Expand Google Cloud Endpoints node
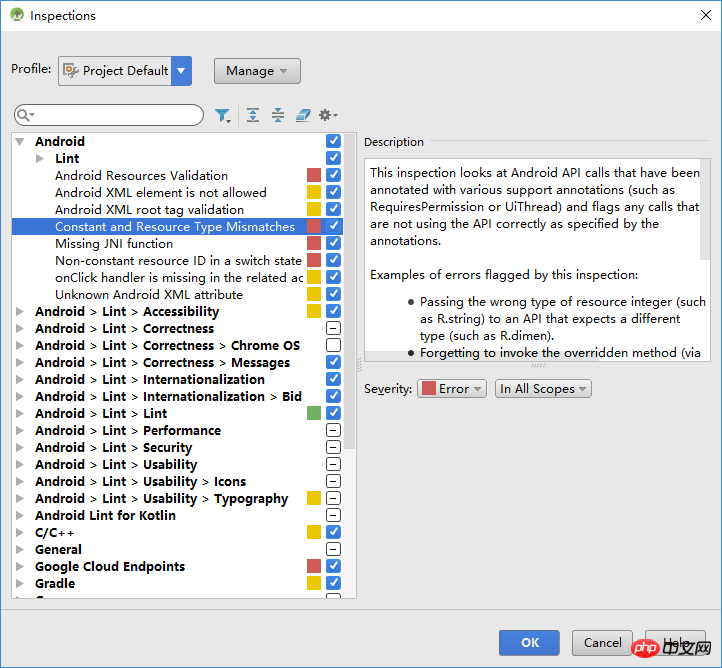The image size is (722, 668). click(x=20, y=566)
